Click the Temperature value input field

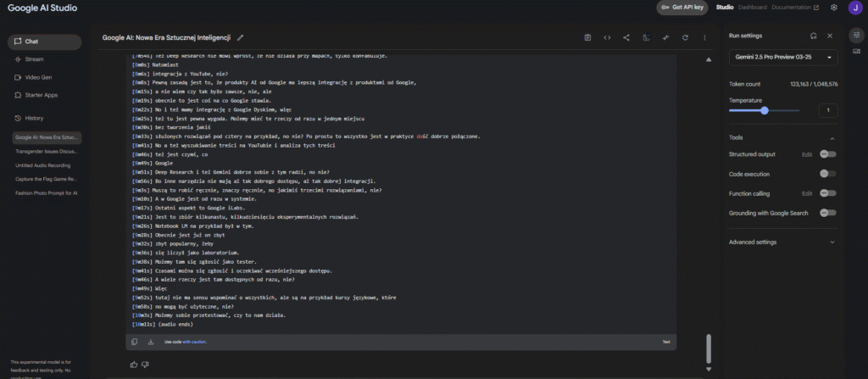tap(828, 110)
